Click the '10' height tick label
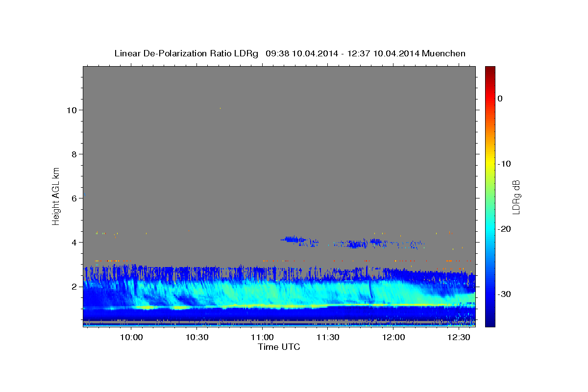The height and width of the screenshot is (392, 588). click(72, 110)
